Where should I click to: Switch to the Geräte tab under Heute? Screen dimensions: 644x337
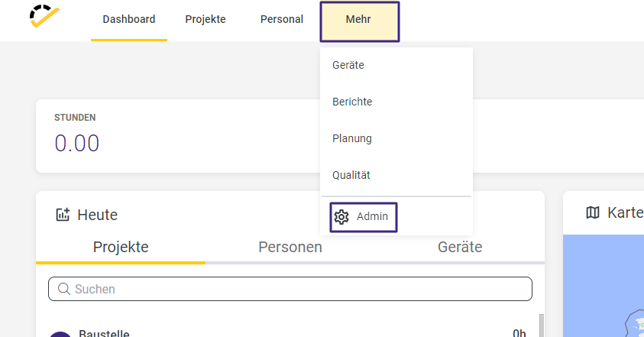point(460,248)
